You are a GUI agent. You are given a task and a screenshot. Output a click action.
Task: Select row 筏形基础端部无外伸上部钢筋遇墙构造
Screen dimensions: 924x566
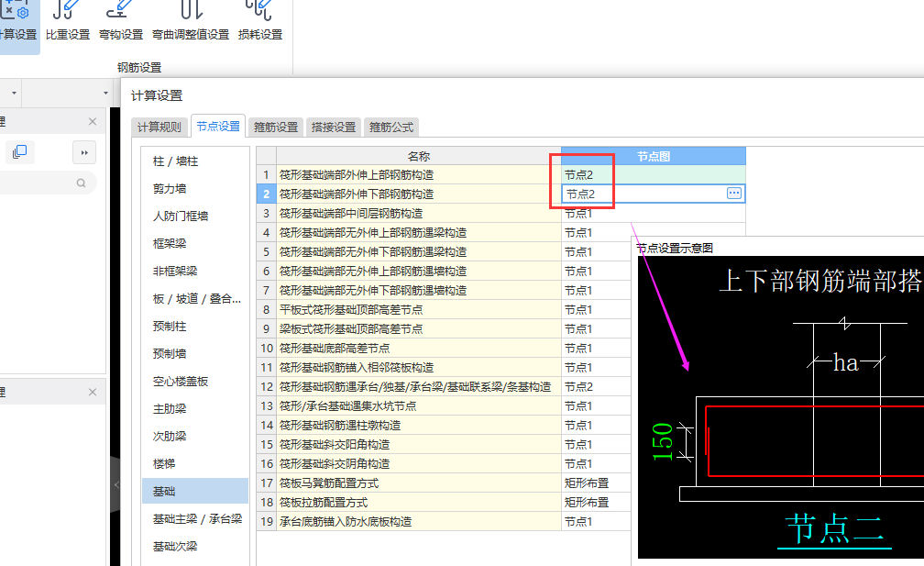pos(418,272)
